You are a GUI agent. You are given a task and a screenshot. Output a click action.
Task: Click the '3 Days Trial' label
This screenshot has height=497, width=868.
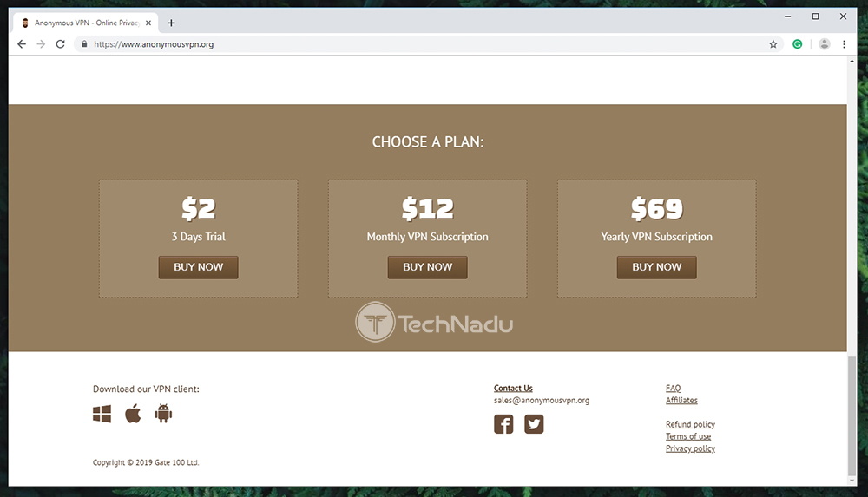click(198, 237)
